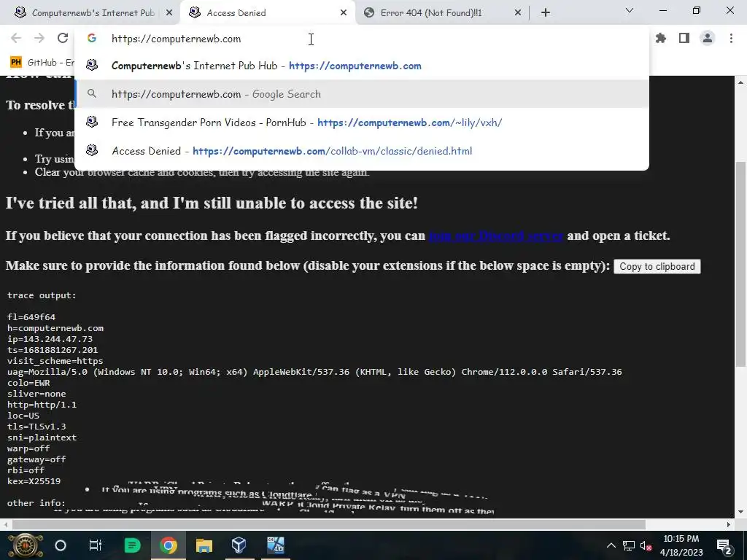This screenshot has width=747, height=560.
Task: Click the h=computernewb.com trace line
Action: click(55, 328)
